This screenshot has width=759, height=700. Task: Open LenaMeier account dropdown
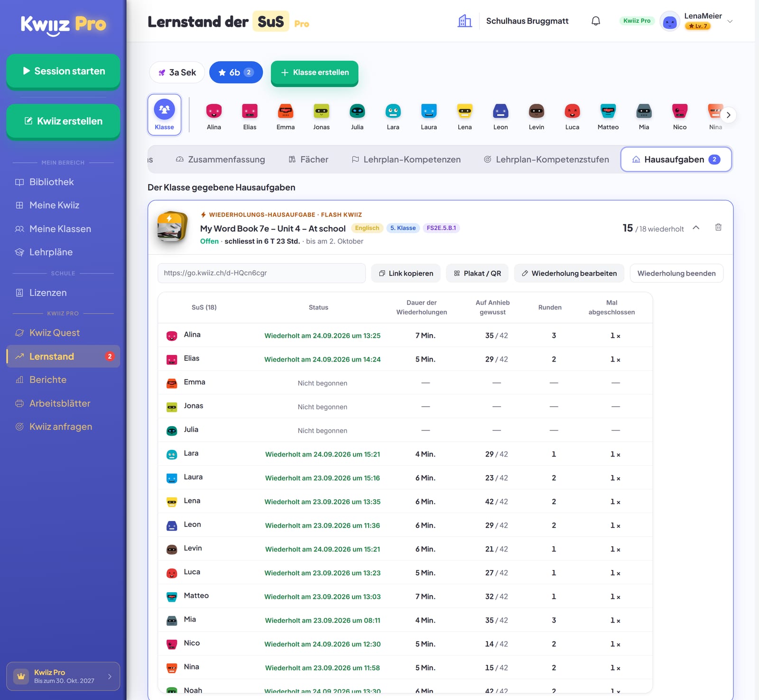730,21
